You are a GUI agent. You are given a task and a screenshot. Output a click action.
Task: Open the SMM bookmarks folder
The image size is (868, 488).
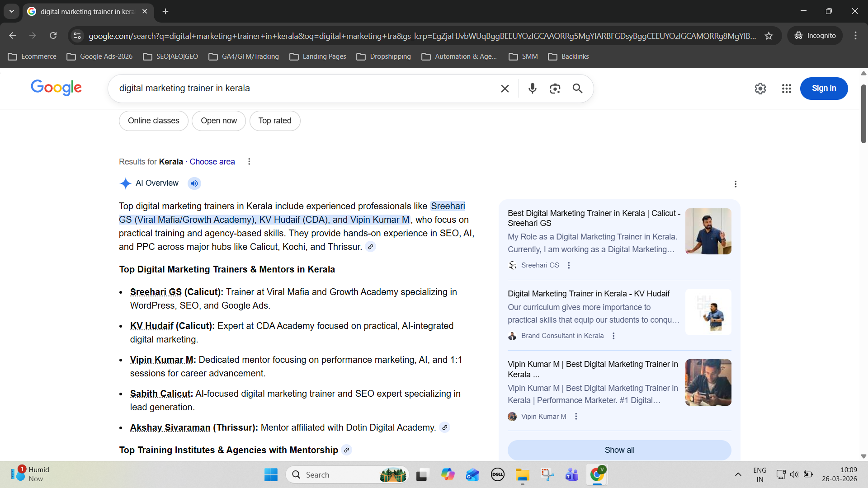523,56
